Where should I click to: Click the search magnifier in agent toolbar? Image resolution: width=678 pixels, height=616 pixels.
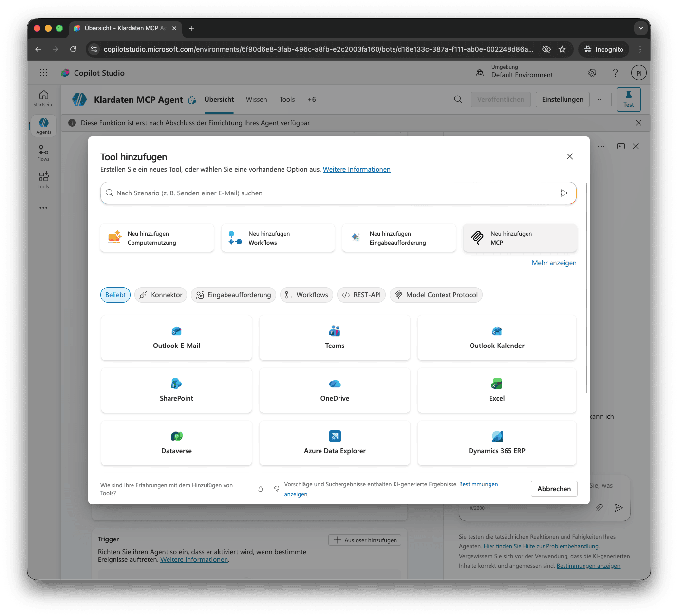[458, 99]
